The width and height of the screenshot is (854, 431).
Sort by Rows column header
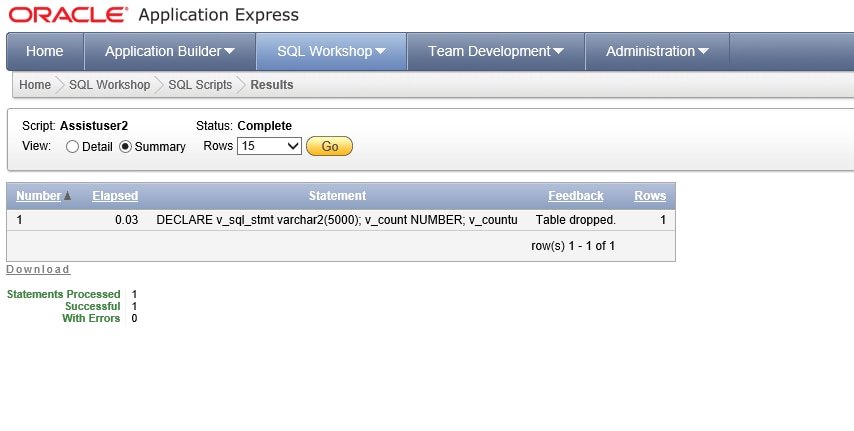pyautogui.click(x=650, y=196)
